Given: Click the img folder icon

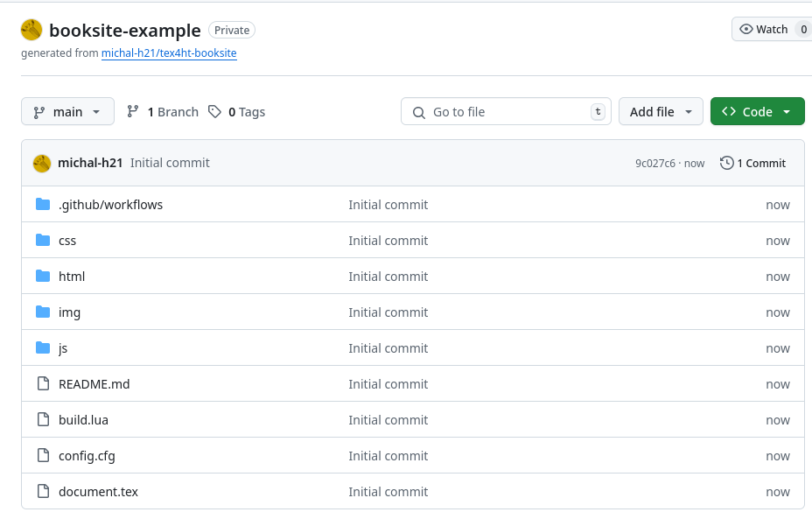Looking at the screenshot, I should (43, 312).
